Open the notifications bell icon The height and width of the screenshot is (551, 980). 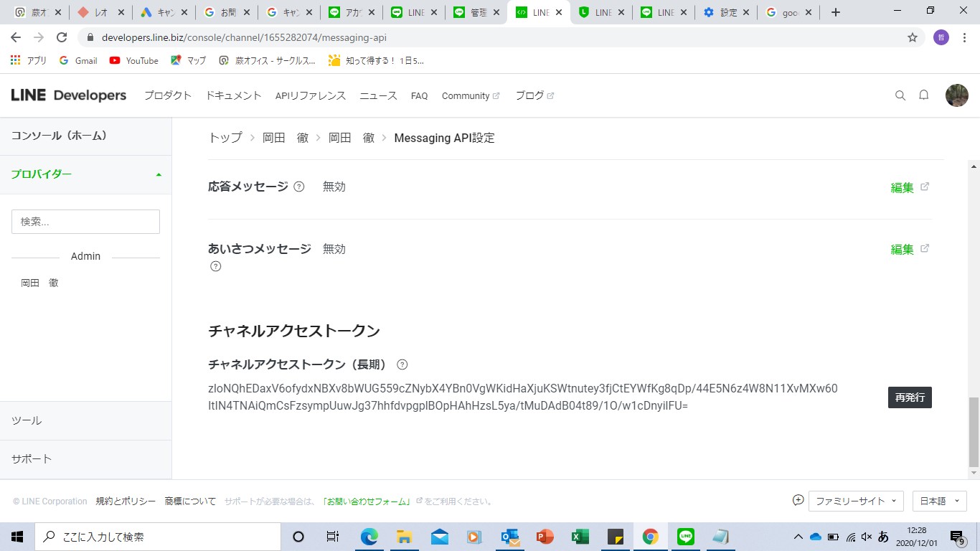[924, 95]
